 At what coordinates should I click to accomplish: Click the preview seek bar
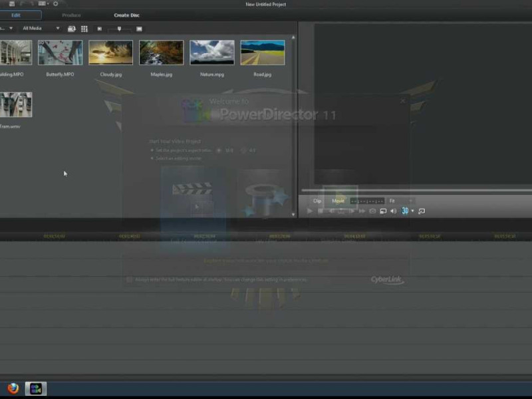[417, 190]
